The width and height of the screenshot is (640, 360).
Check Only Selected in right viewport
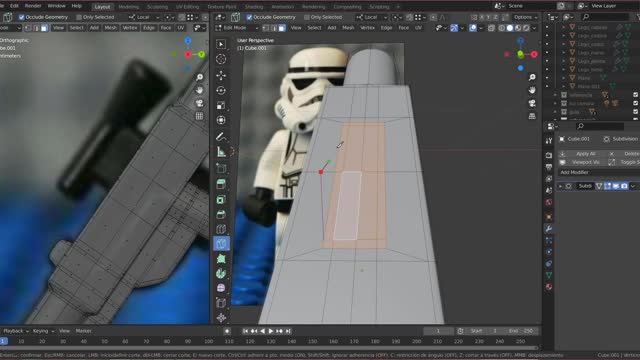tap(307, 17)
